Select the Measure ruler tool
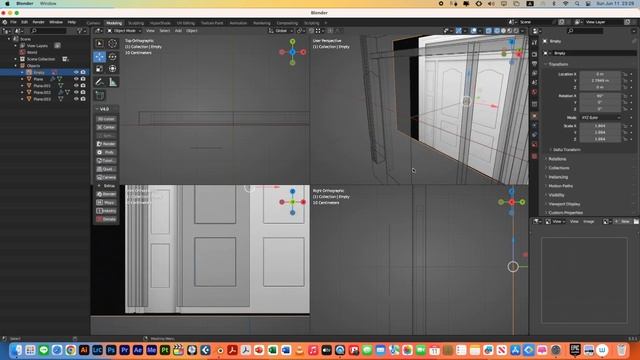Viewport: 640px width, 360px height. coord(113,82)
